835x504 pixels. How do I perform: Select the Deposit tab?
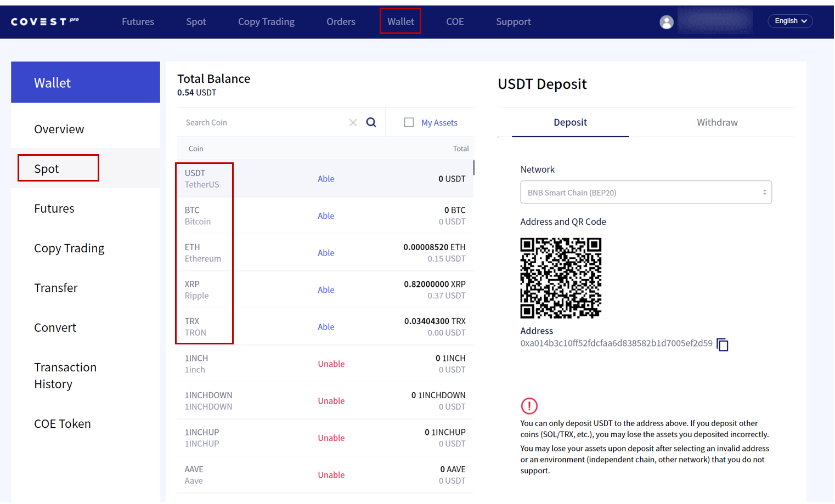pos(570,122)
